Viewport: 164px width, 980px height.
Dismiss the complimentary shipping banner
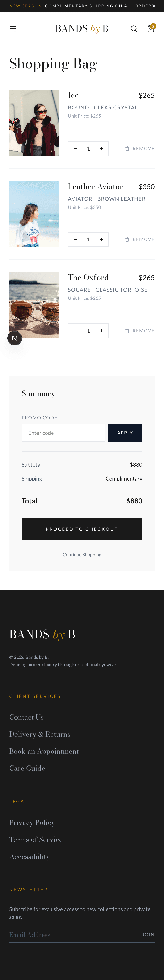tap(154, 6)
